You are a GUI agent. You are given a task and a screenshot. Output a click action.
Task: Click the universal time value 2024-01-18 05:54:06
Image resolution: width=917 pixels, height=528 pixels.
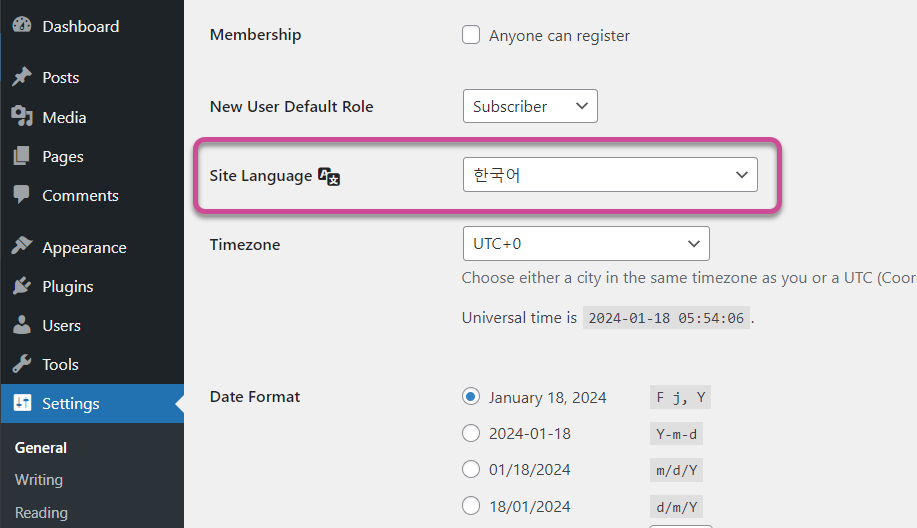coord(666,318)
